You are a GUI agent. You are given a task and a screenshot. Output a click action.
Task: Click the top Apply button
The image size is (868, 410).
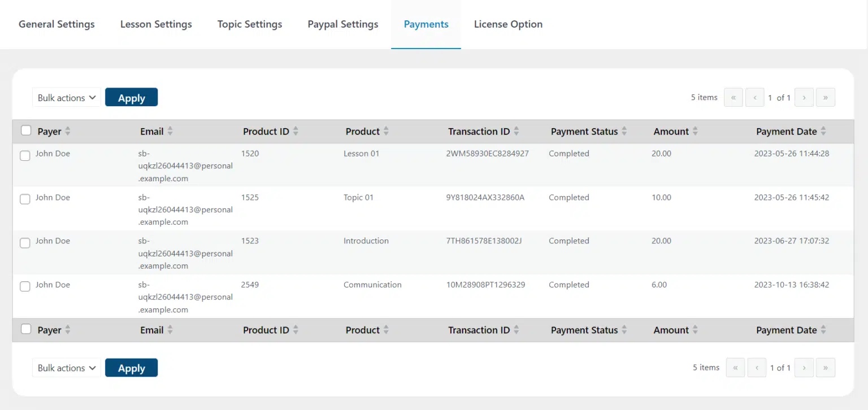click(x=131, y=97)
